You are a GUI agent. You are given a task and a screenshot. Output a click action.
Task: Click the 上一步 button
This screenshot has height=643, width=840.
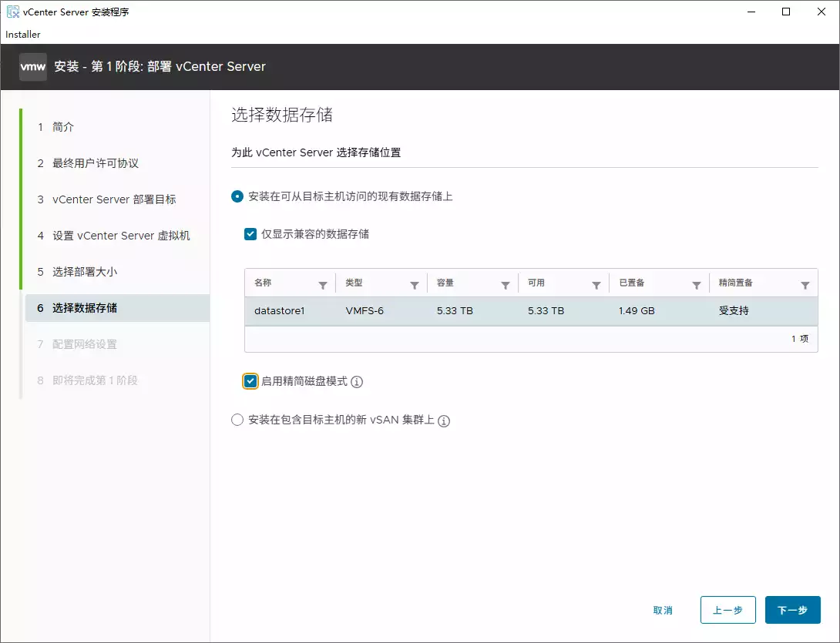pyautogui.click(x=727, y=610)
